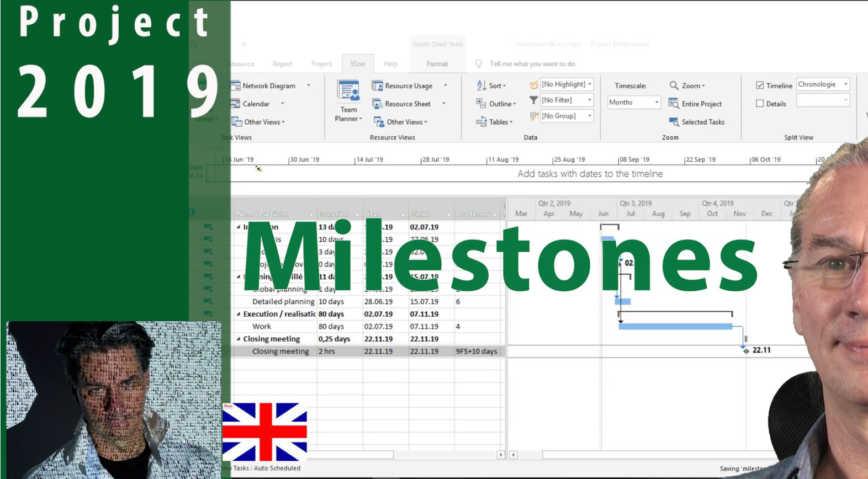Screen dimensions: 868x479
Task: Open the Duration column header dropdown
Action: 358,215
